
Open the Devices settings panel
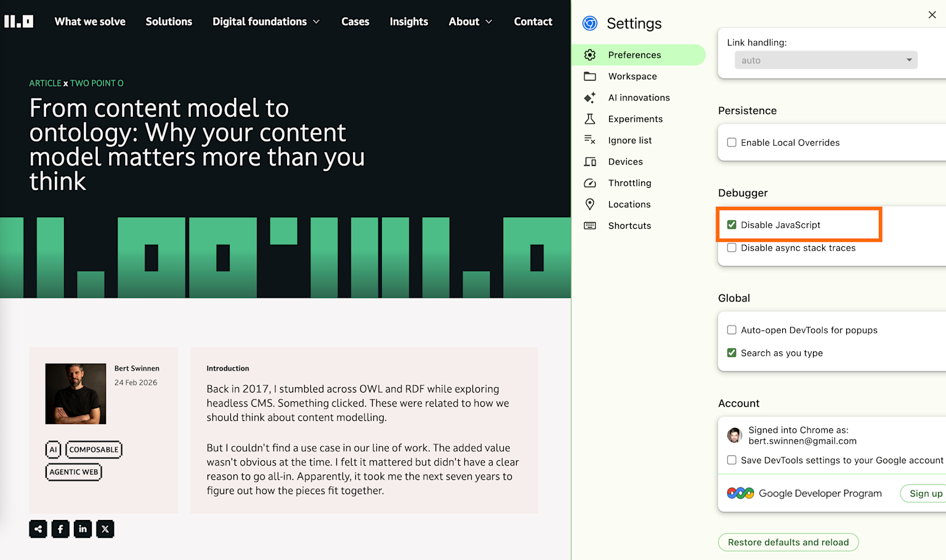pyautogui.click(x=625, y=161)
